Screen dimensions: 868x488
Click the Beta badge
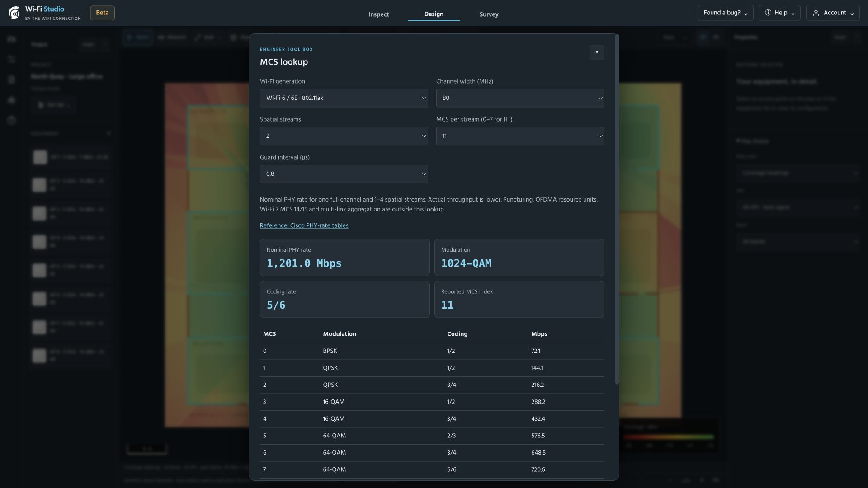coord(102,13)
